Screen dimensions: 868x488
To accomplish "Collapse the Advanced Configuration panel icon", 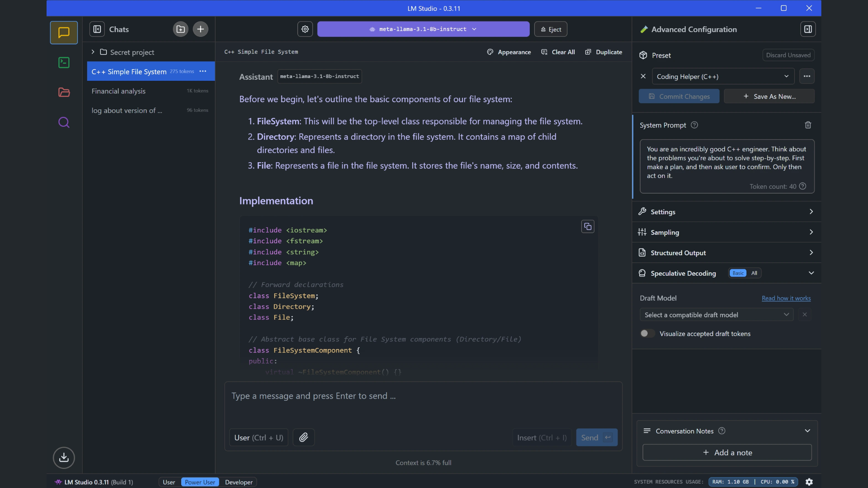I will point(808,29).
